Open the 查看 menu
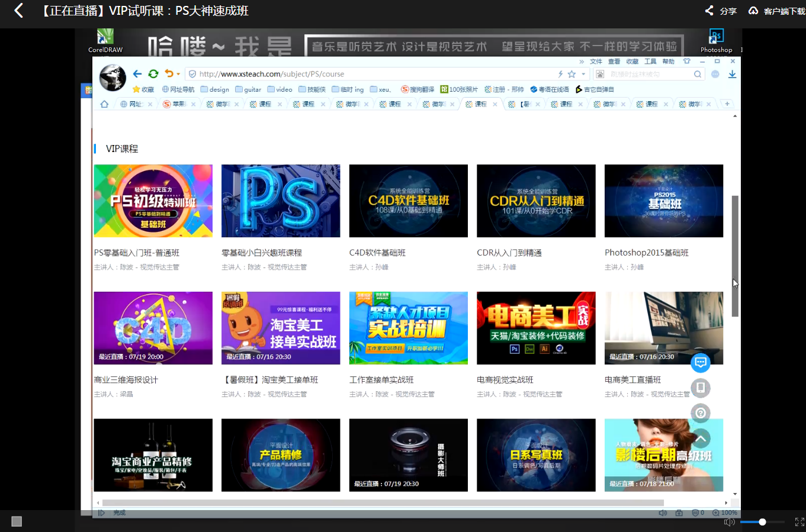The width and height of the screenshot is (806, 532). pyautogui.click(x=614, y=62)
